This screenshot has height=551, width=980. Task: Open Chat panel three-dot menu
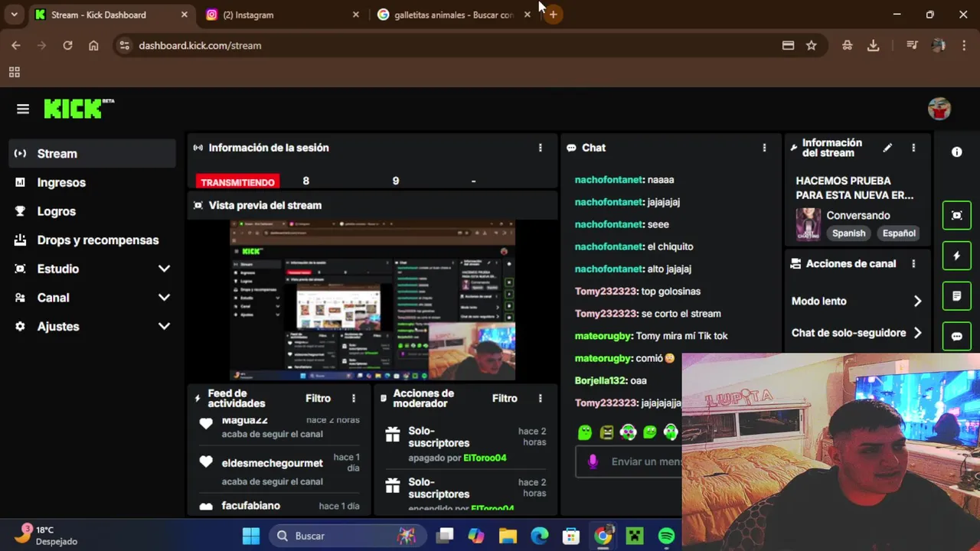(x=764, y=148)
